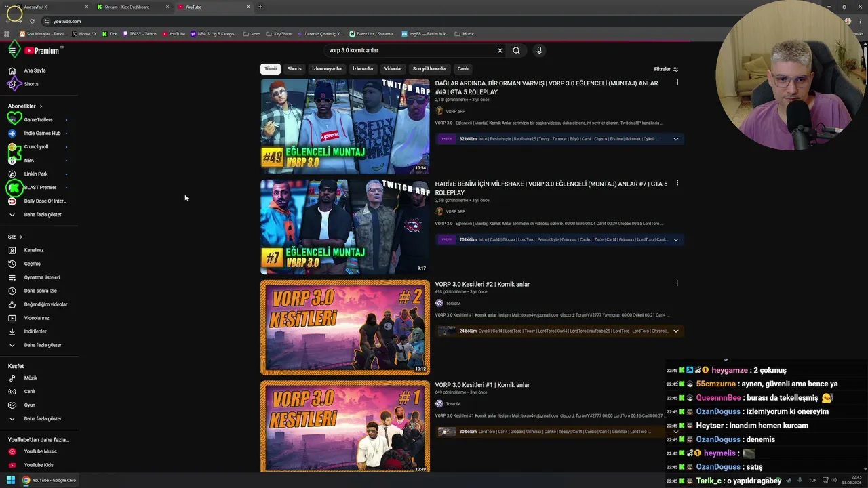Open YouTube Music link
868x488 pixels.
tap(39, 451)
